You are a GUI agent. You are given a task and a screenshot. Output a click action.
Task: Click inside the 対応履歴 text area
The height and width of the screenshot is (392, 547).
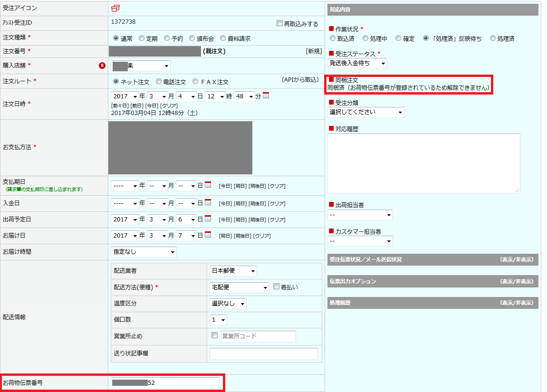pyautogui.click(x=423, y=163)
